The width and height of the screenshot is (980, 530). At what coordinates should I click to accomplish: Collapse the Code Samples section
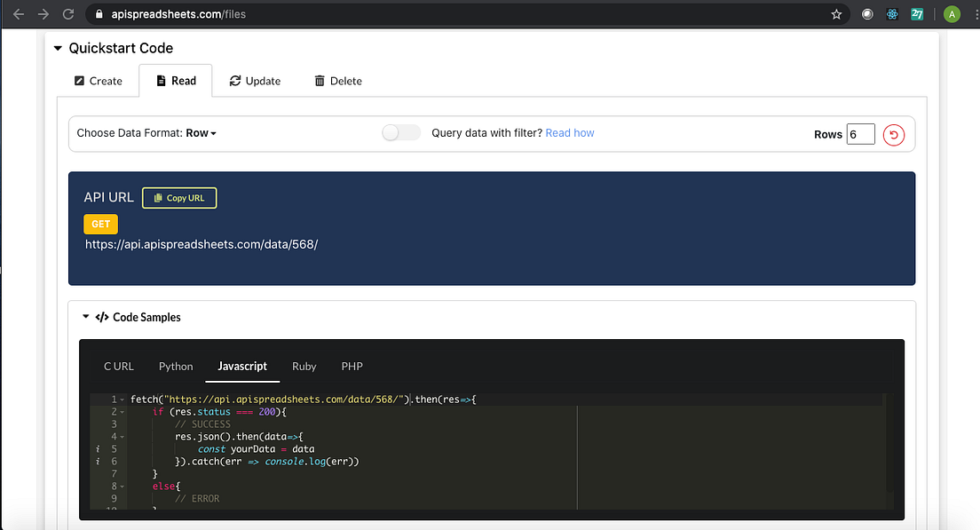85,317
